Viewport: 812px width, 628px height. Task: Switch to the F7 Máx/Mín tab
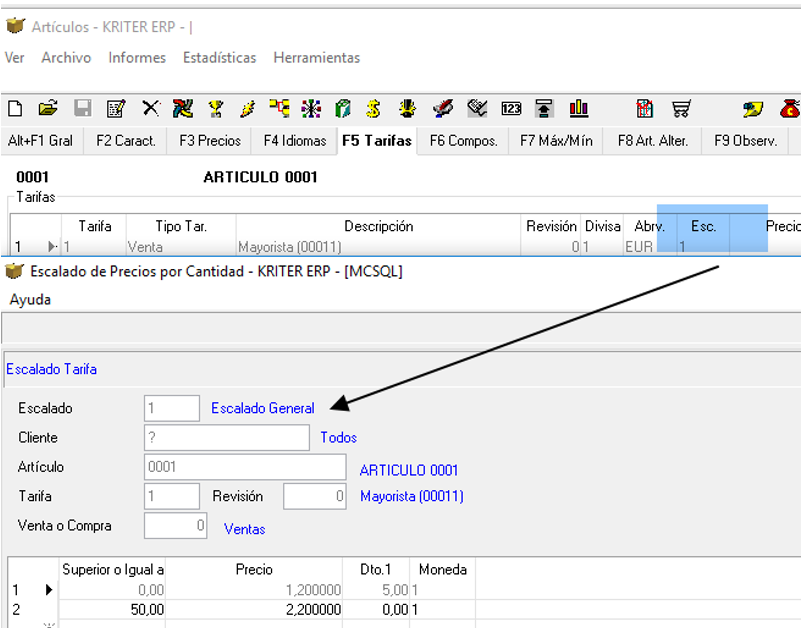click(556, 141)
